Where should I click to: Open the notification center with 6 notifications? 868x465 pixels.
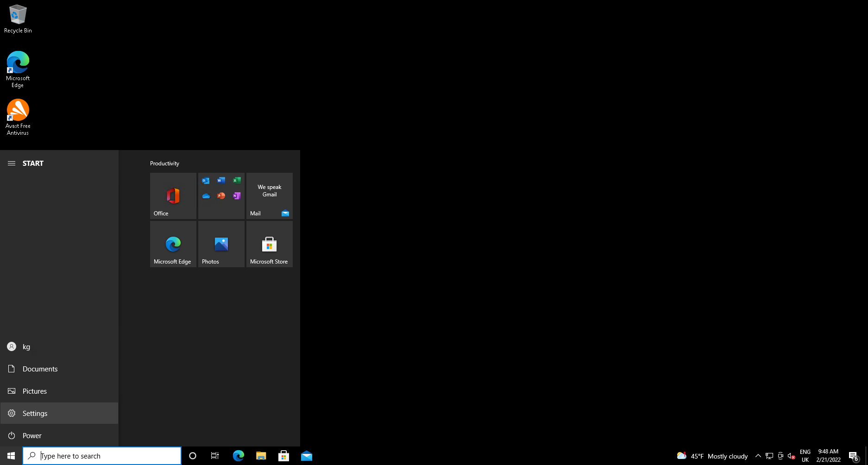pos(854,456)
